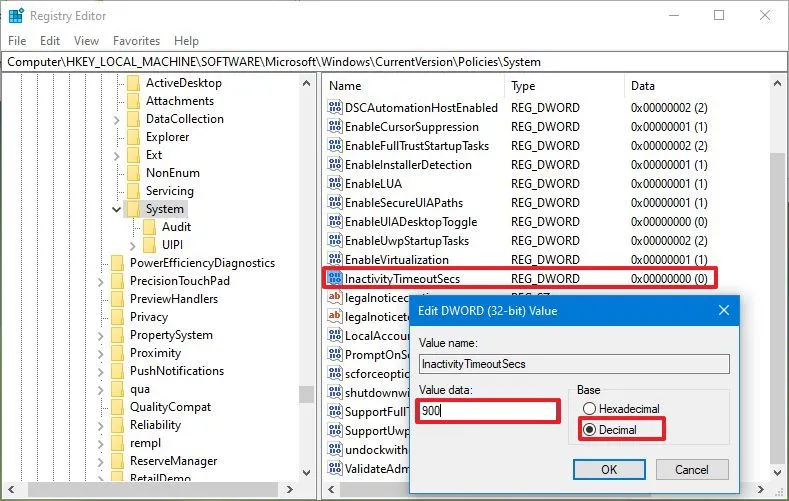Image resolution: width=789 pixels, height=501 pixels.
Task: Open the Help menu
Action: 186,41
